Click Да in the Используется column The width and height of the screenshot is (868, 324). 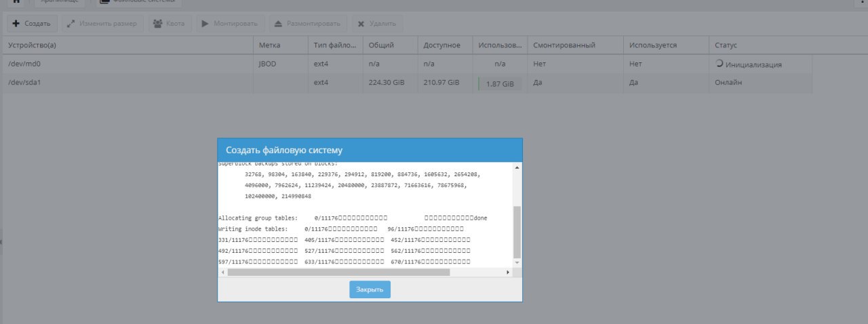click(x=633, y=83)
